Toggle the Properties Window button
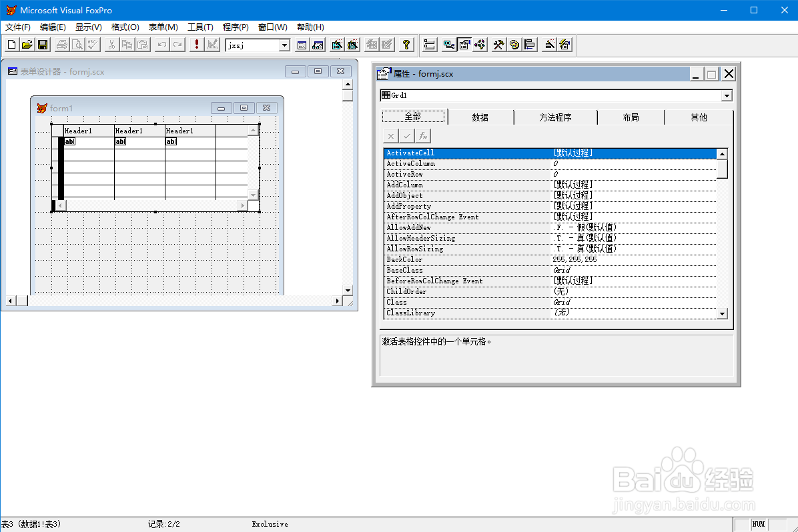Image resolution: width=798 pixels, height=532 pixels. tap(464, 45)
